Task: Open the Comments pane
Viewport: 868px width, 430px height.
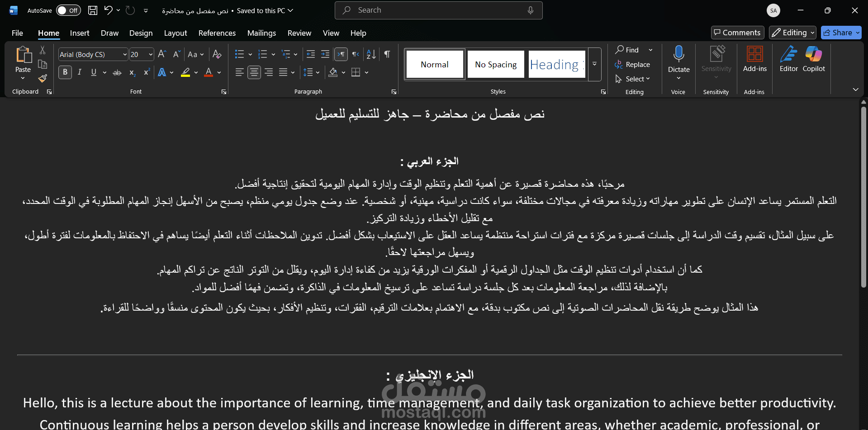Action: 738,33
